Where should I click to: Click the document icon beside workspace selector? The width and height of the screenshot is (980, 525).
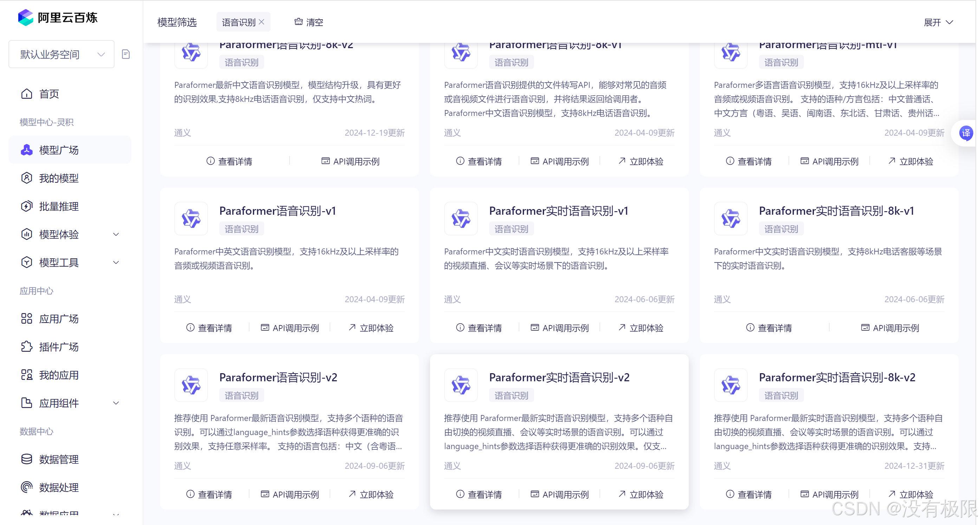[126, 54]
